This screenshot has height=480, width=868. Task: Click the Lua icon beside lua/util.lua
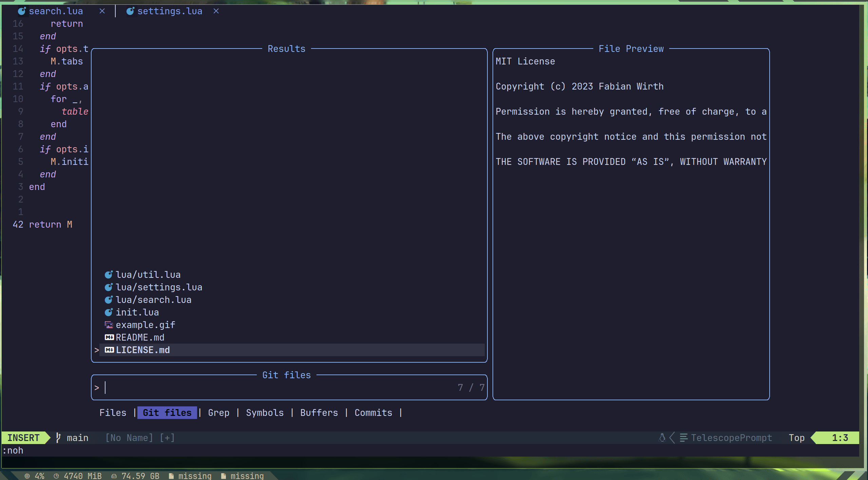109,274
